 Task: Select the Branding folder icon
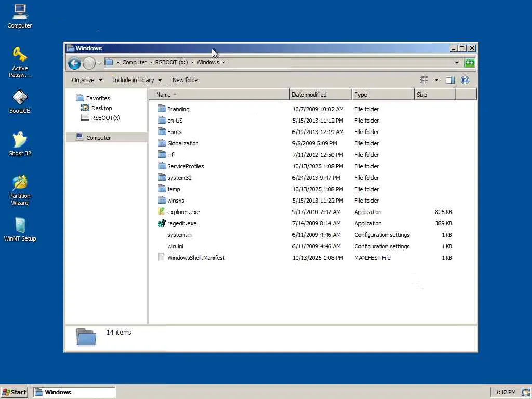[x=162, y=109]
